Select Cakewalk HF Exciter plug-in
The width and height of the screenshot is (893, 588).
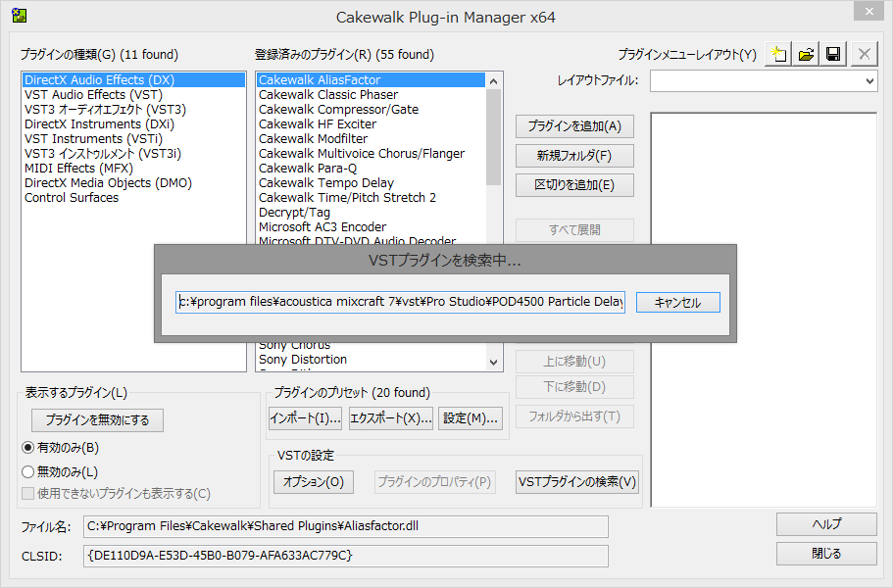tap(372, 124)
